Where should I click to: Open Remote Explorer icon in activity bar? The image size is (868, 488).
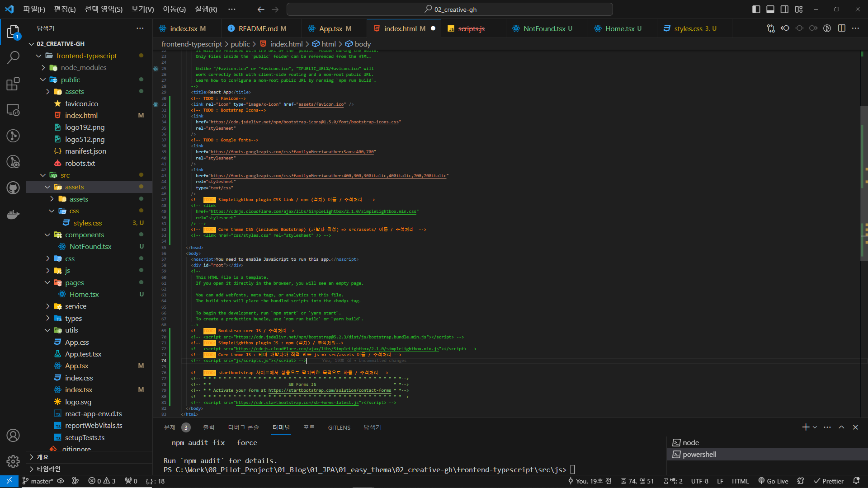pyautogui.click(x=13, y=110)
